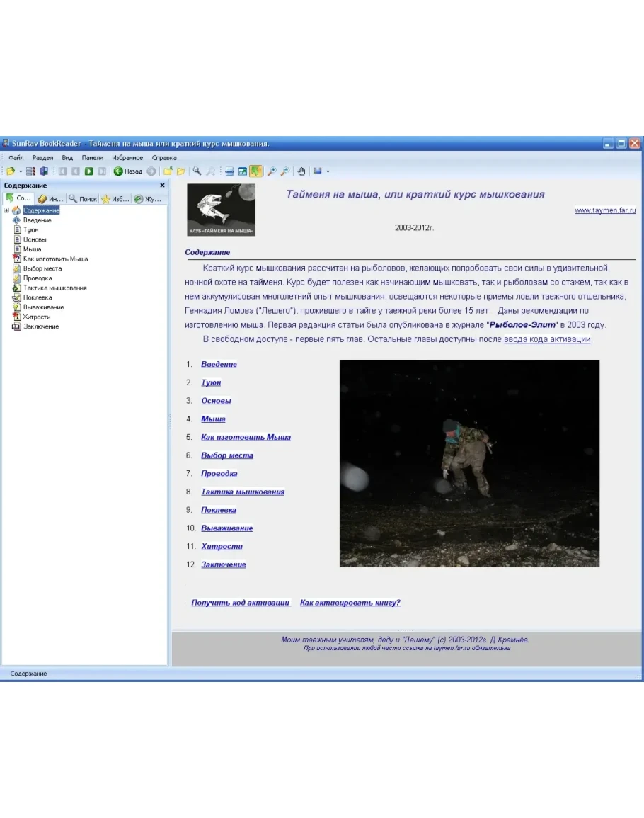Open the Получить код активации link
Viewport: 644px width, 818px height.
(x=241, y=603)
